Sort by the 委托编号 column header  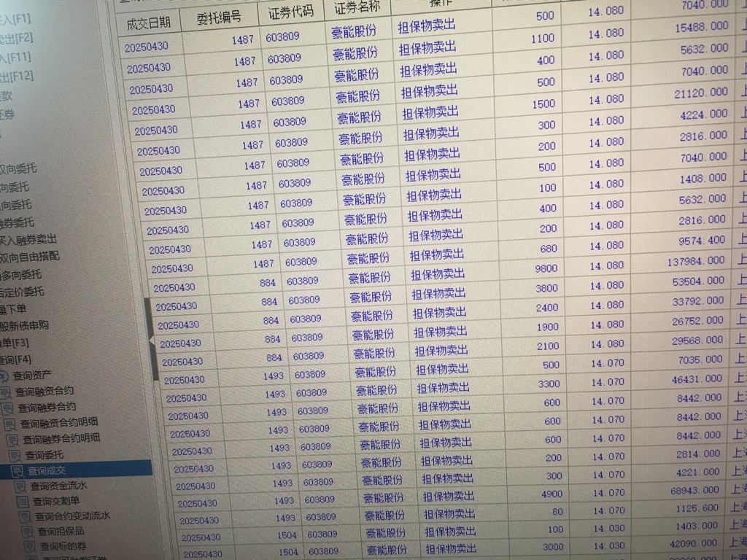click(219, 17)
